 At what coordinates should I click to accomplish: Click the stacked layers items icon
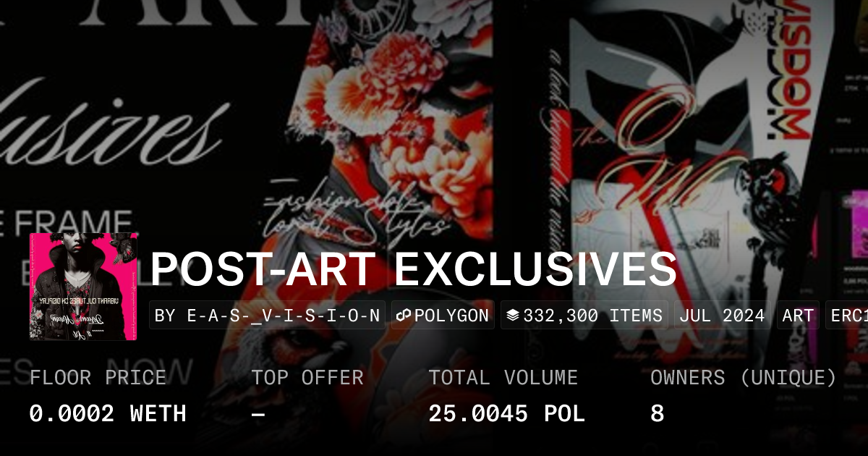click(x=513, y=316)
